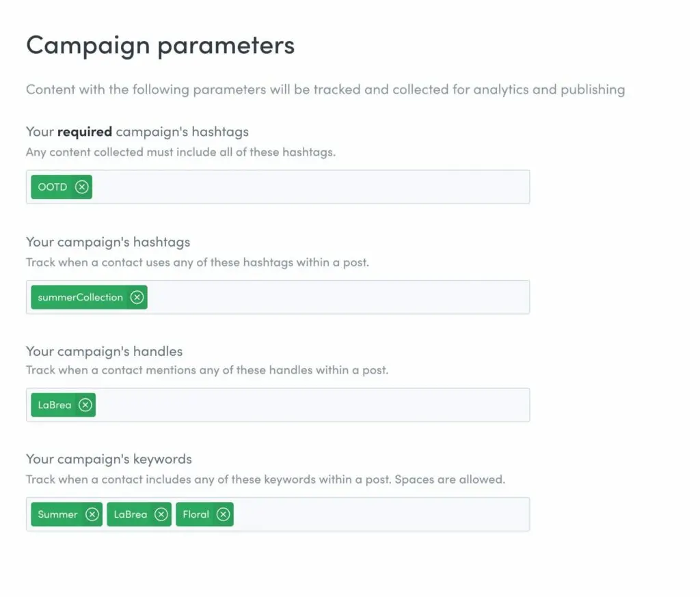Remove the OOTD required hashtag tag
700x597 pixels.
click(x=82, y=187)
